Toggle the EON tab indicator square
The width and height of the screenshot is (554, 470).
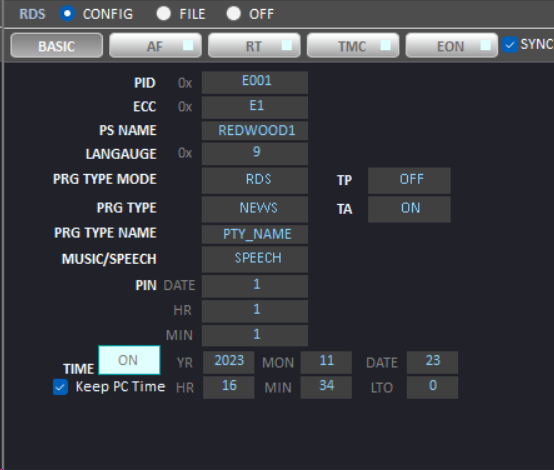pos(486,45)
